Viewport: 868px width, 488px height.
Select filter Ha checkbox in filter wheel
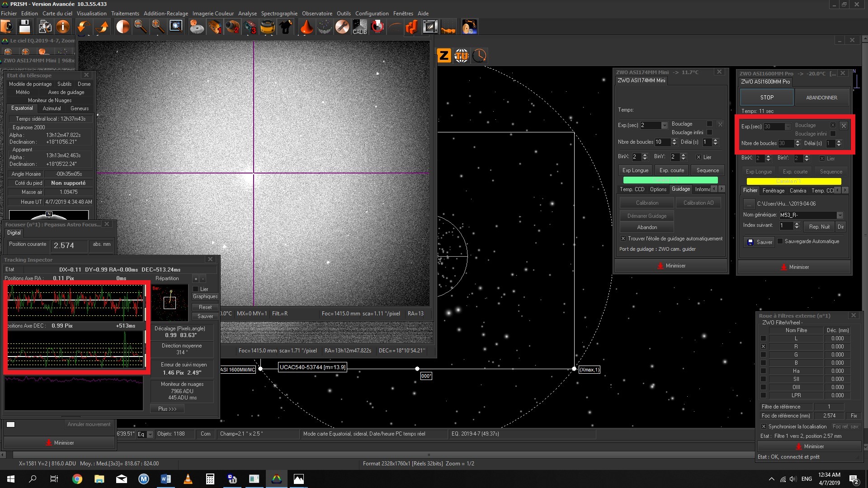[x=763, y=371]
